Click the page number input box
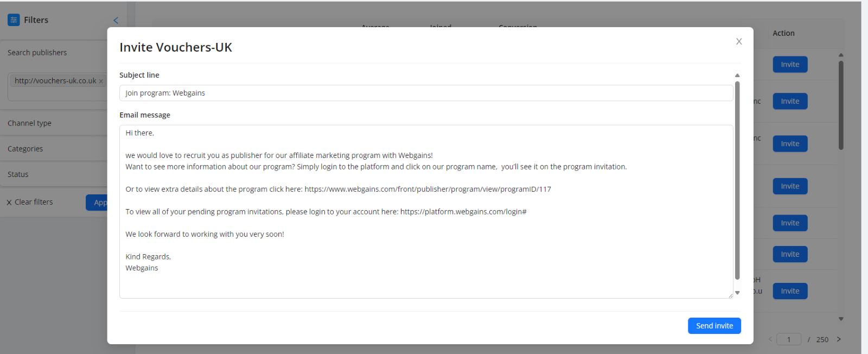Screen dimensions: 868x354 pyautogui.click(x=789, y=339)
